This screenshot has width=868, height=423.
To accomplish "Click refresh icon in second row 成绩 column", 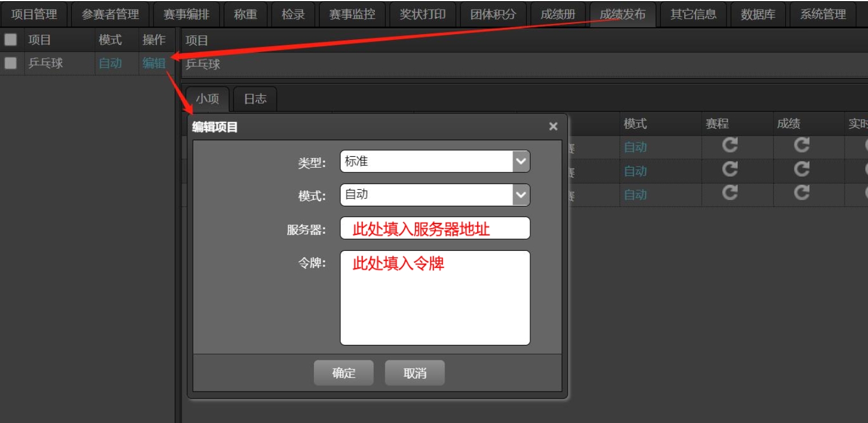I will click(x=802, y=169).
